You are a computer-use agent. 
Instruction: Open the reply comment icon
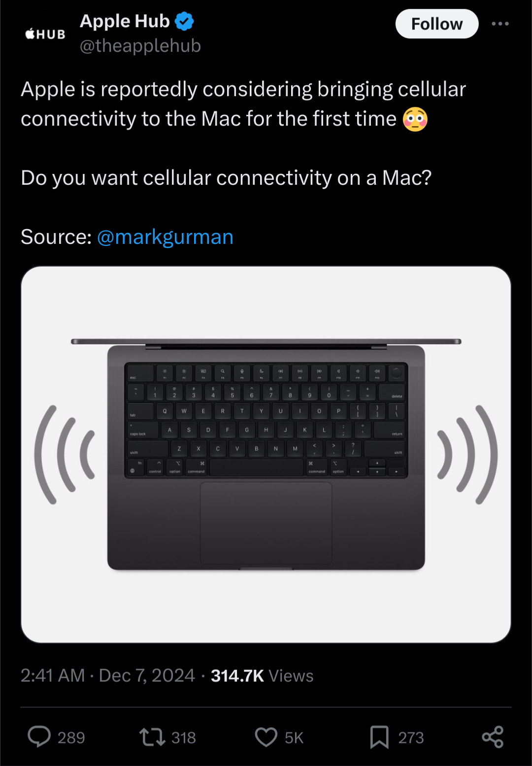click(39, 737)
